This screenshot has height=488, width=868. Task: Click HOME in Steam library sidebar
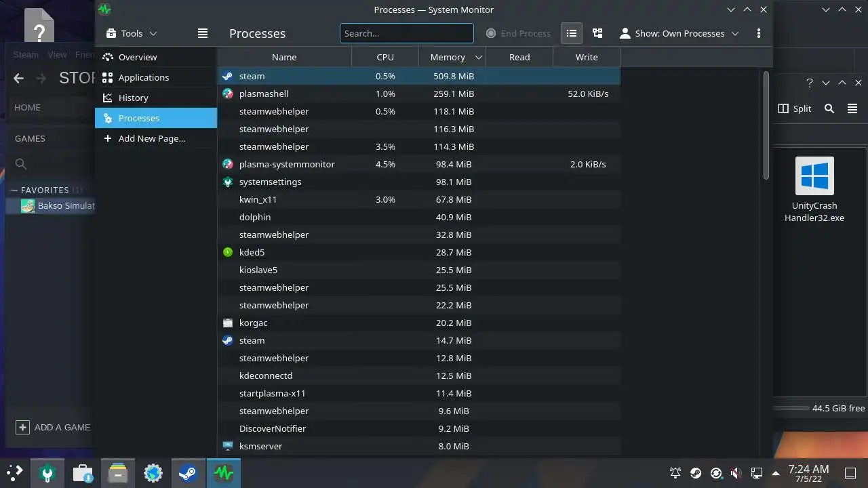(28, 107)
